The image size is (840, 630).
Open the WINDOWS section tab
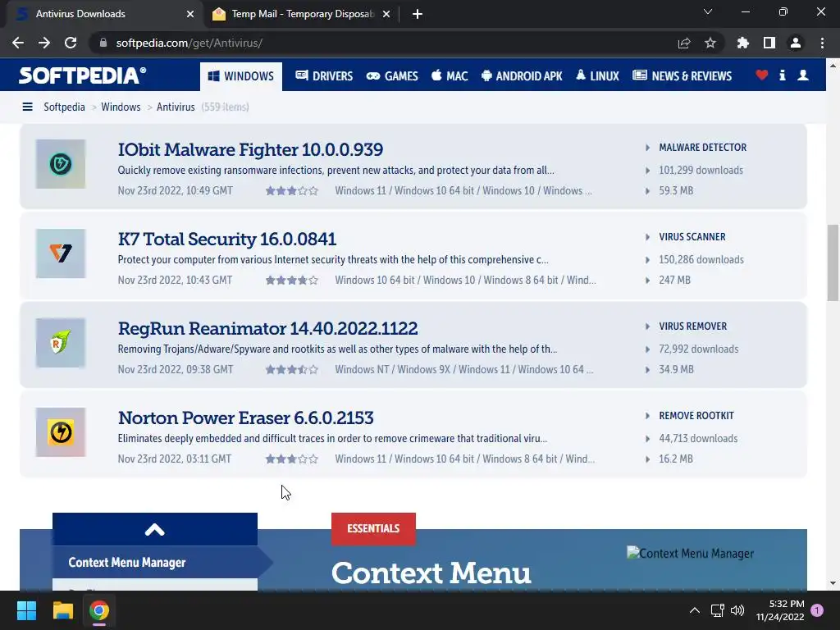coord(241,76)
